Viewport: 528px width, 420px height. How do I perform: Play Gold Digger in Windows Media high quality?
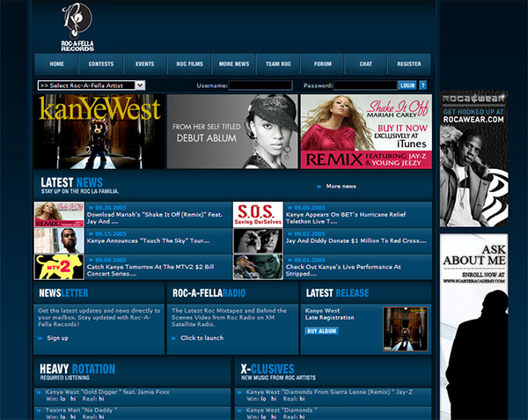pos(73,399)
